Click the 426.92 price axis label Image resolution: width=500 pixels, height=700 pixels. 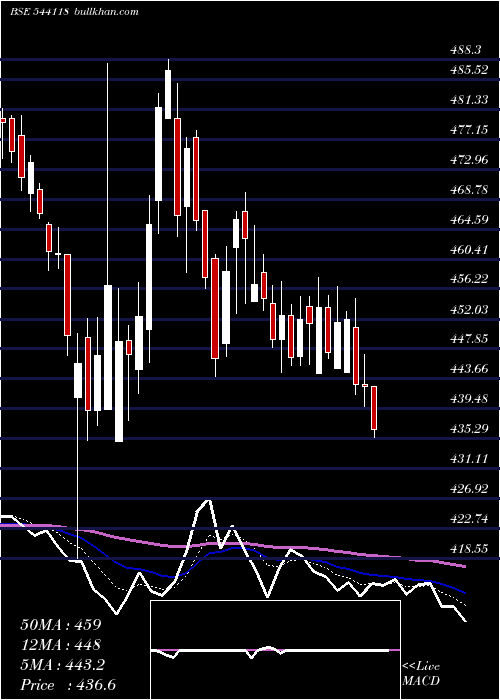click(x=469, y=489)
